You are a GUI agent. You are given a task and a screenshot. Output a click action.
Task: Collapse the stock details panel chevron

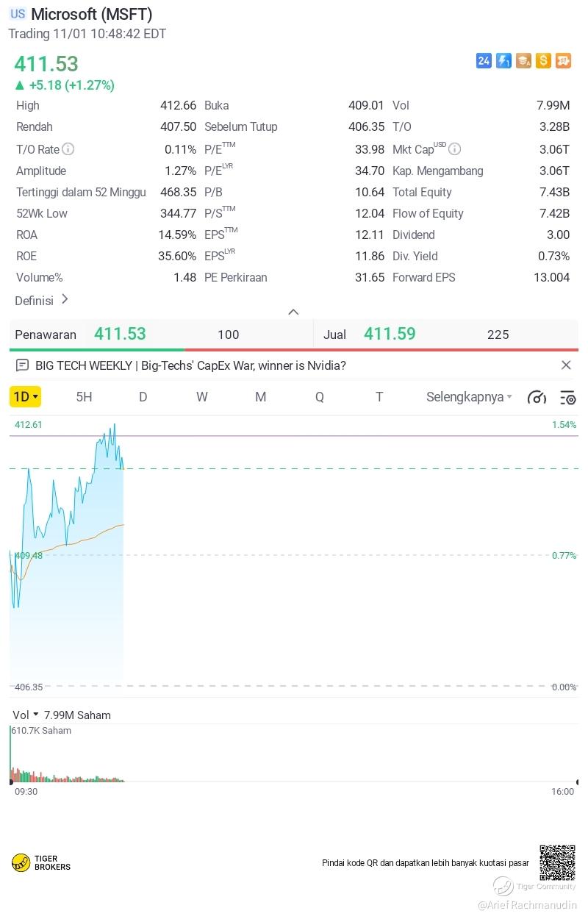293,312
